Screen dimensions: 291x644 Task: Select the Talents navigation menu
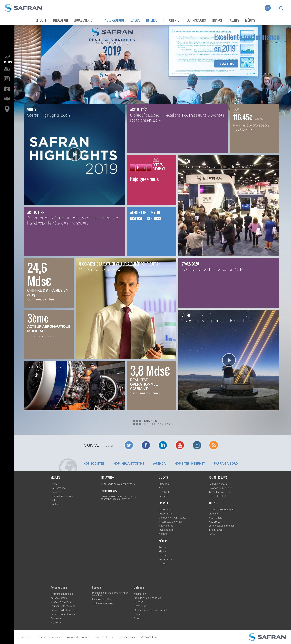pos(234,20)
